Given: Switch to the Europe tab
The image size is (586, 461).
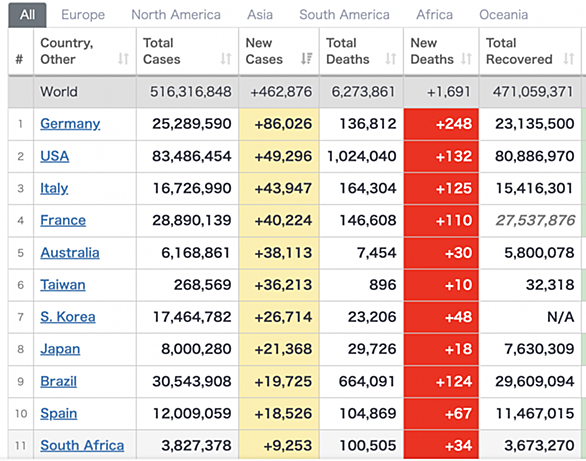Looking at the screenshot, I should click(x=83, y=15).
